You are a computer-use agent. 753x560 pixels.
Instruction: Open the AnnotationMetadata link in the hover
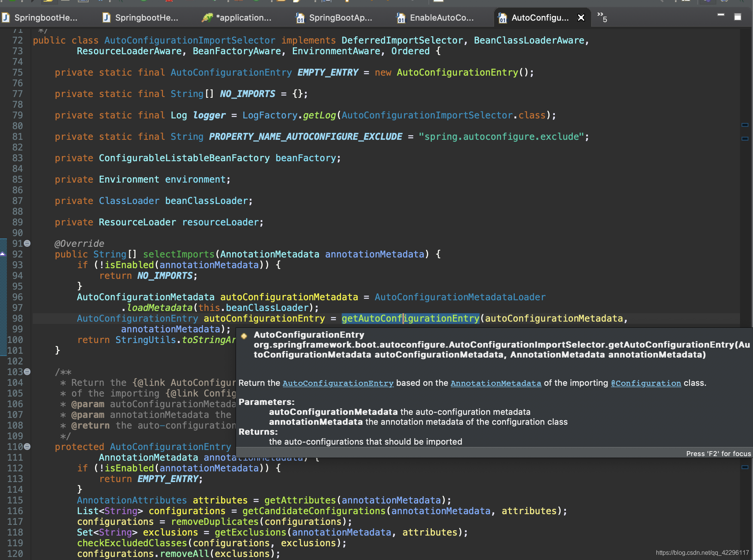coord(496,383)
